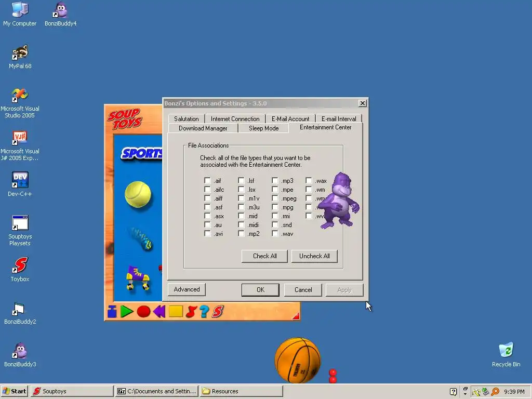This screenshot has width=532, height=399.
Task: Click the purple Bonzi gorilla character
Action: pyautogui.click(x=339, y=200)
